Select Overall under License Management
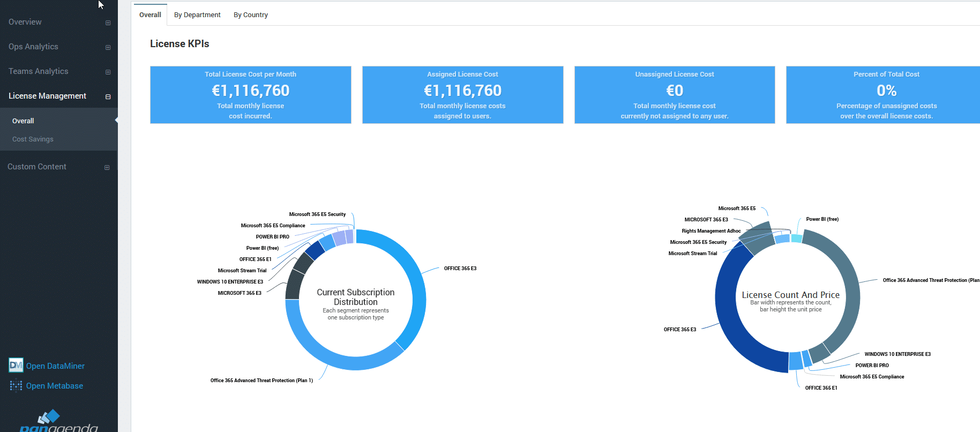980x432 pixels. (23, 121)
